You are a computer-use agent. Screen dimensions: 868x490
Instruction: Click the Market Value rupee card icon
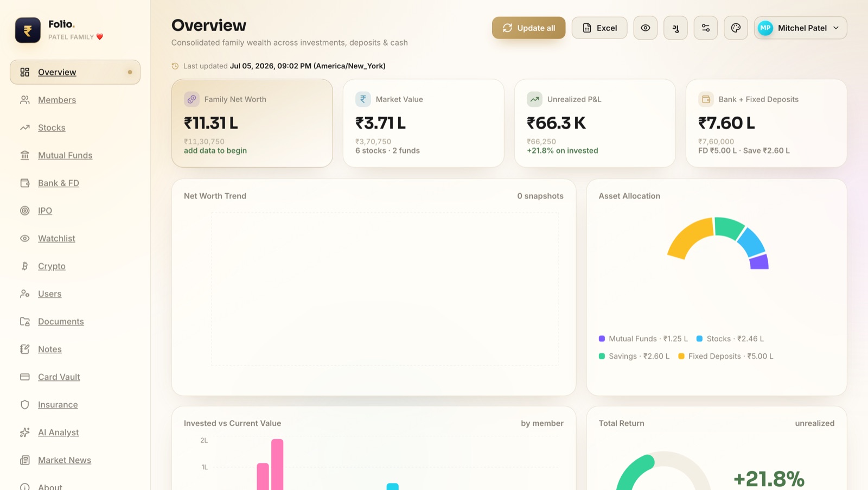(x=363, y=99)
